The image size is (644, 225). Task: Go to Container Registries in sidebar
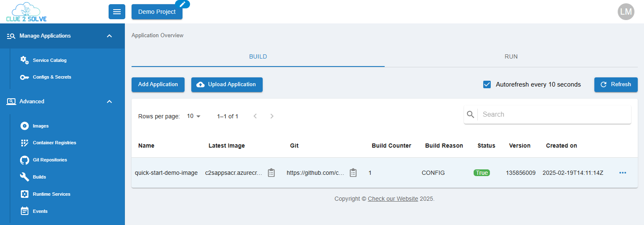point(54,143)
